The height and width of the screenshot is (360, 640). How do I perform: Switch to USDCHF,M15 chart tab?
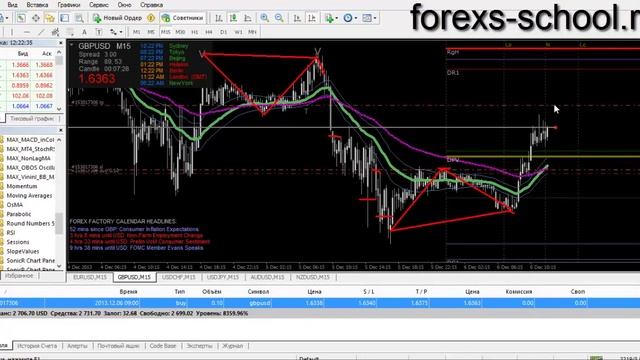pos(178,277)
